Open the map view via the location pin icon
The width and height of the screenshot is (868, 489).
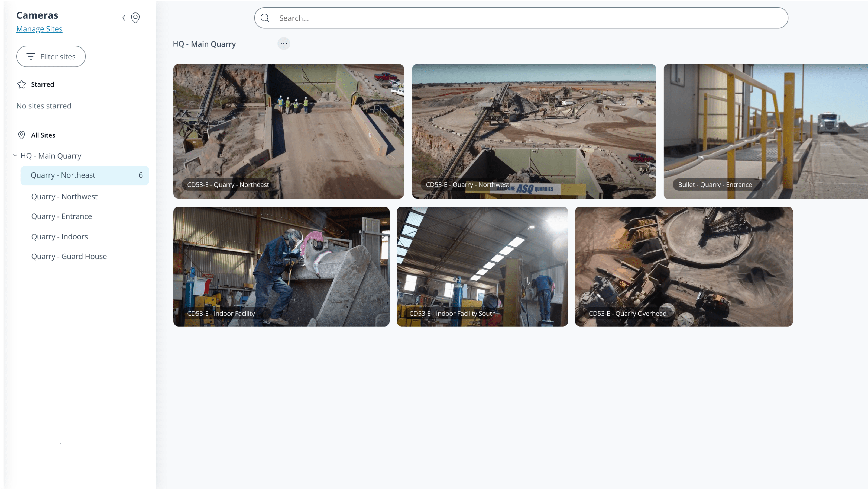(x=135, y=18)
